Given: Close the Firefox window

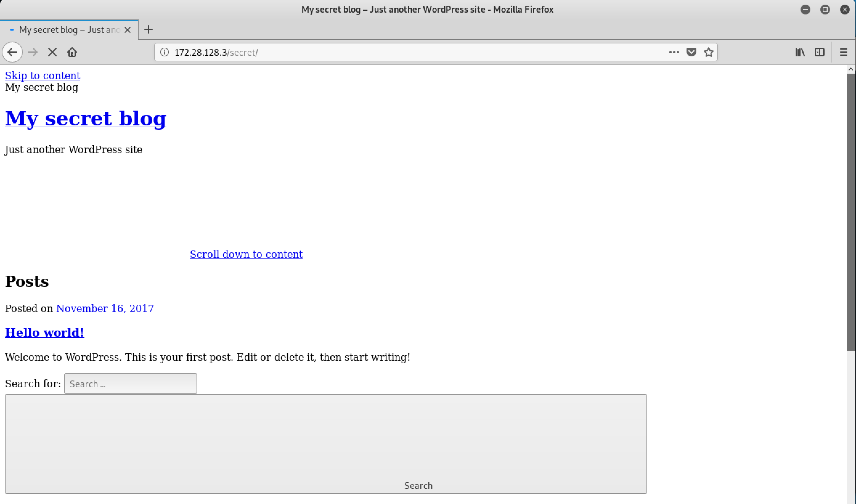Looking at the screenshot, I should [845, 10].
